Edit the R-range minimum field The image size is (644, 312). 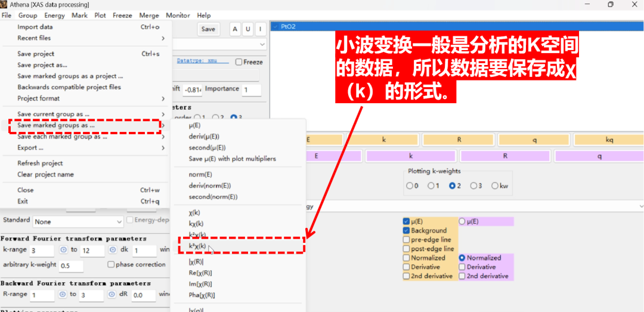42,295
